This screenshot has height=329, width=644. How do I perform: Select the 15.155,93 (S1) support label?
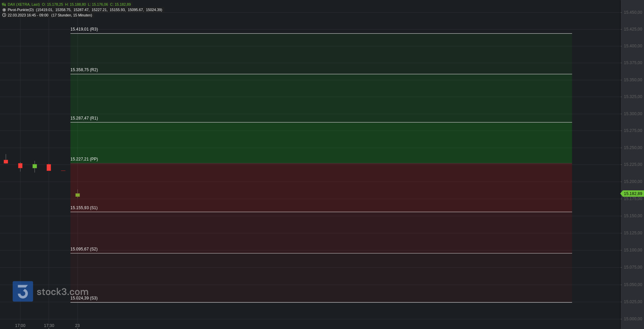(x=84, y=208)
